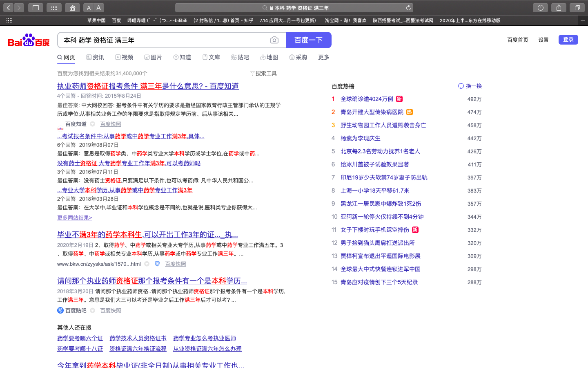Click related search 药学专业怎么考执业医师
Screen dimensions: 588x368
coord(205,338)
